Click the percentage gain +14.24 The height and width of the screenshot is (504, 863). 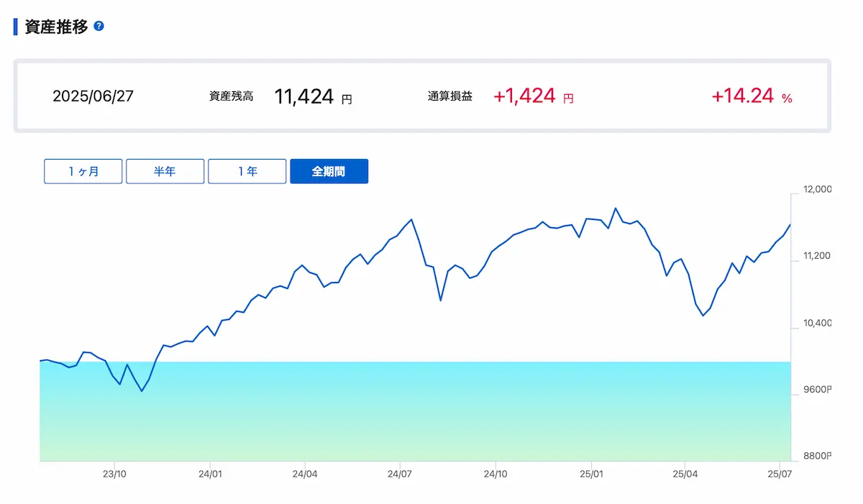(743, 96)
